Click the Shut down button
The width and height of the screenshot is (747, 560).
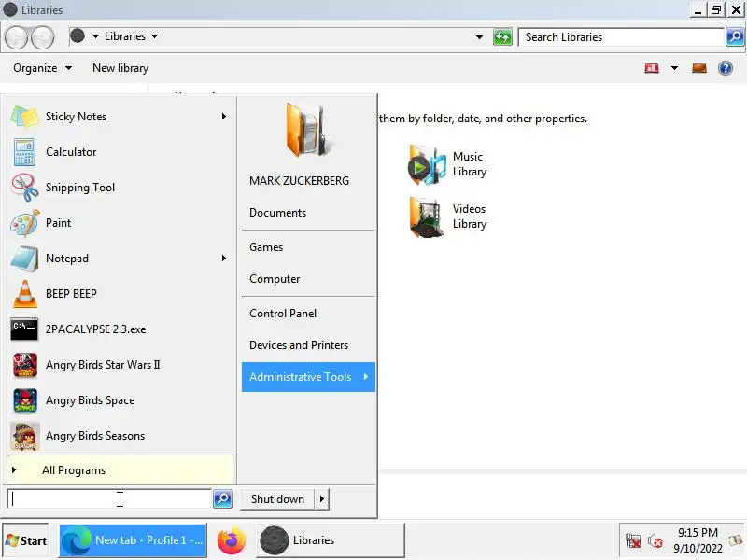click(x=277, y=499)
